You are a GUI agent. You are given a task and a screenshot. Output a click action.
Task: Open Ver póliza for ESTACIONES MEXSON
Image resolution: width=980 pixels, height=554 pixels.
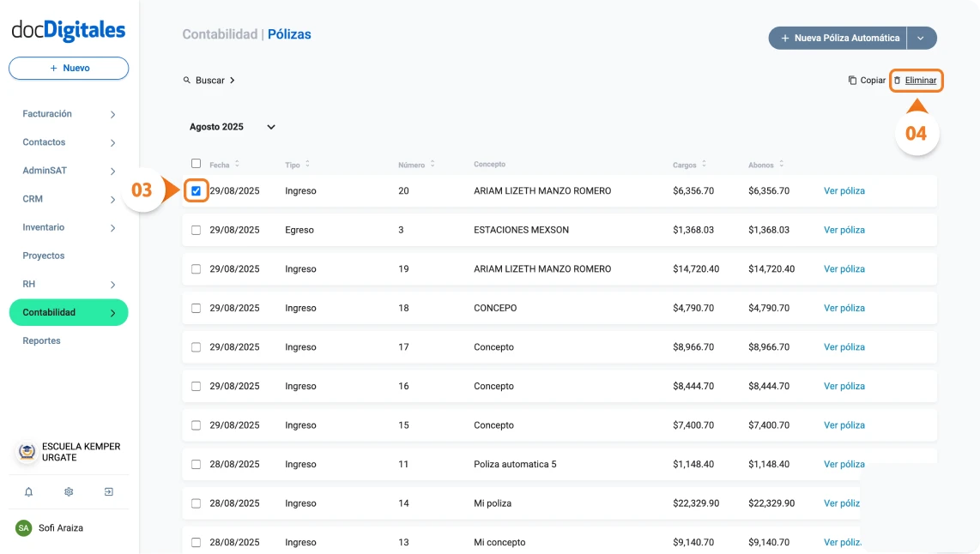coord(844,230)
